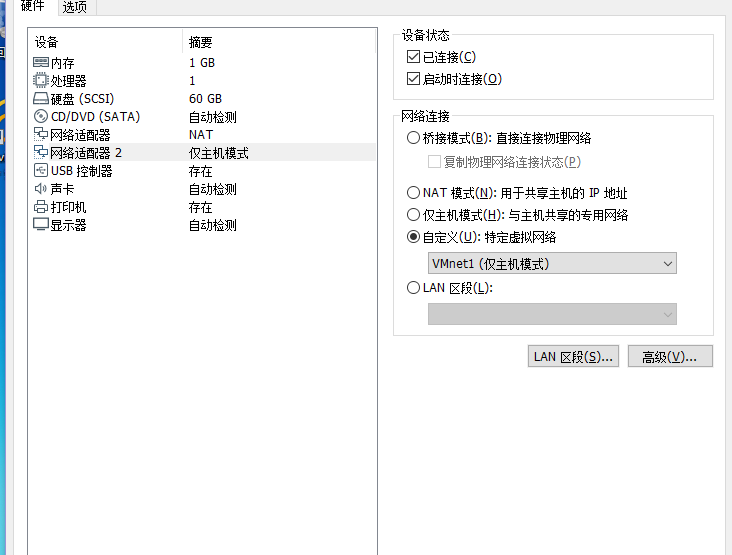Select the 声卡 row label
The image size is (732, 555).
click(x=63, y=189)
